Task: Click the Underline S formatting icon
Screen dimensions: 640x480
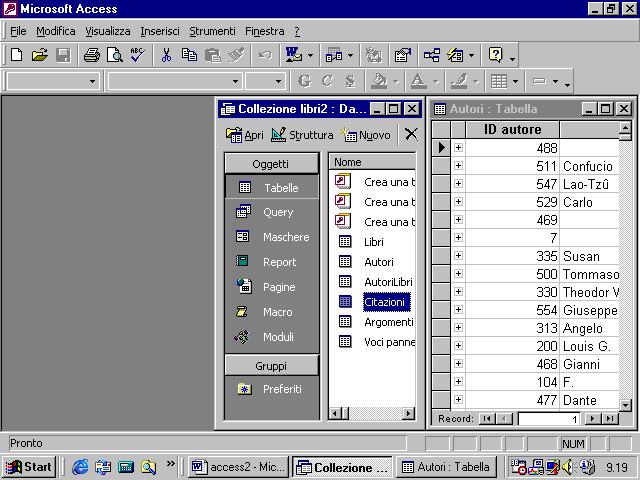Action: (350, 81)
